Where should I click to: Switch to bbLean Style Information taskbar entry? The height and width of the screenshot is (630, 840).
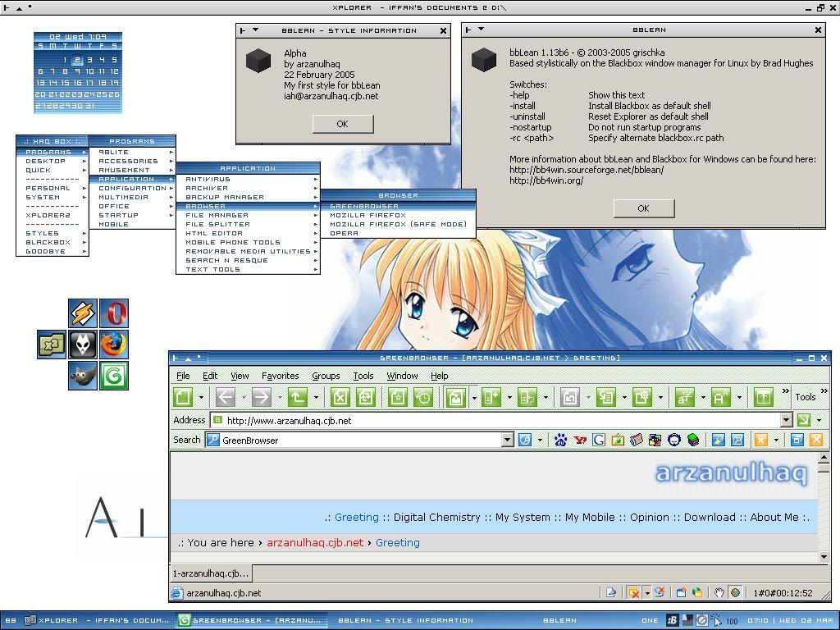click(405, 620)
